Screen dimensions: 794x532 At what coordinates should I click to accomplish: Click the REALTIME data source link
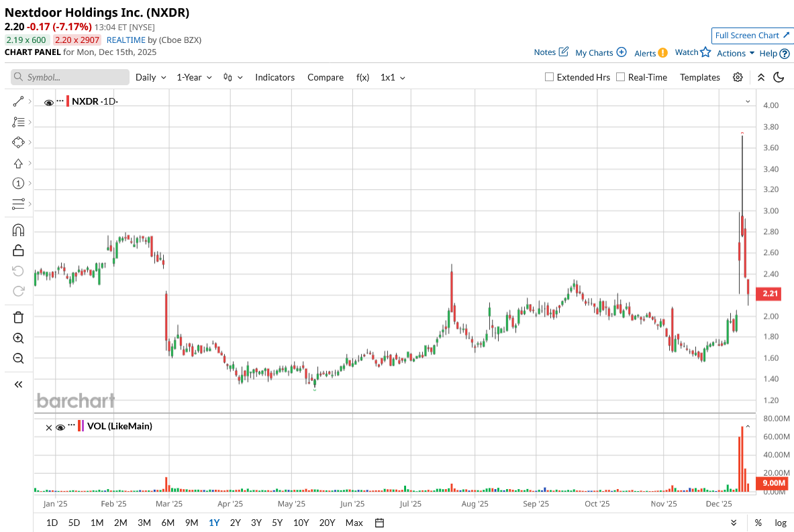[126, 40]
